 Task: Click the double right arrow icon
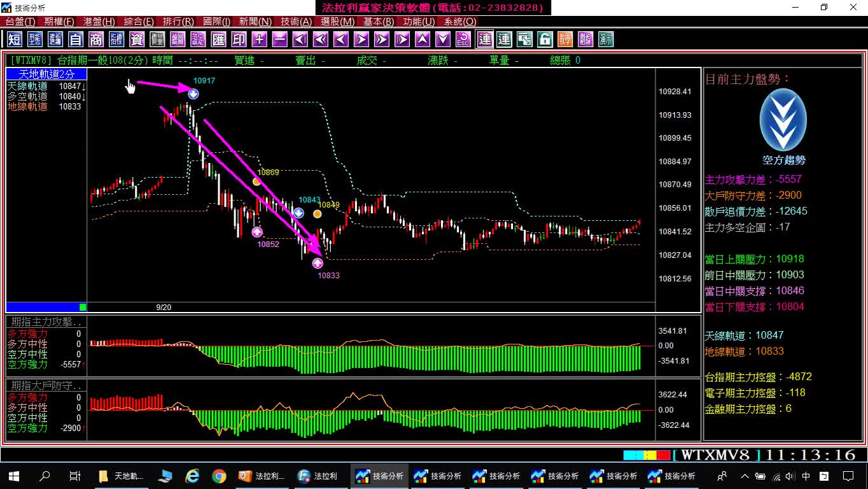[381, 39]
